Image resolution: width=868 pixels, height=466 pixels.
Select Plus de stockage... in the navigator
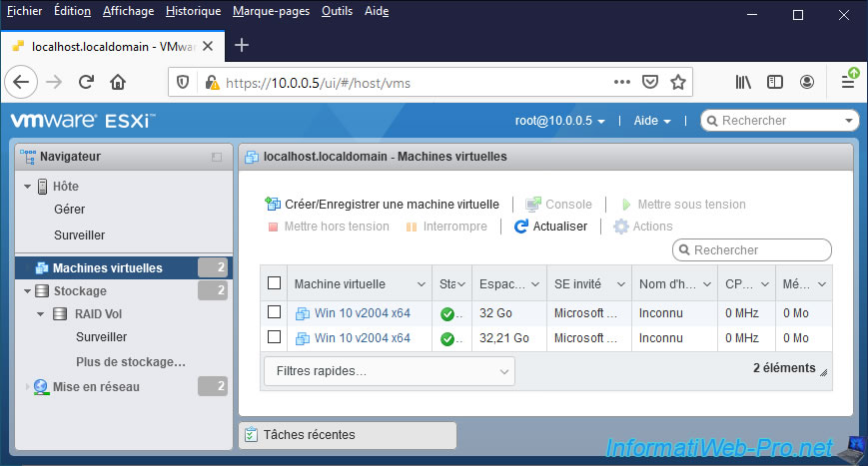pyautogui.click(x=131, y=362)
